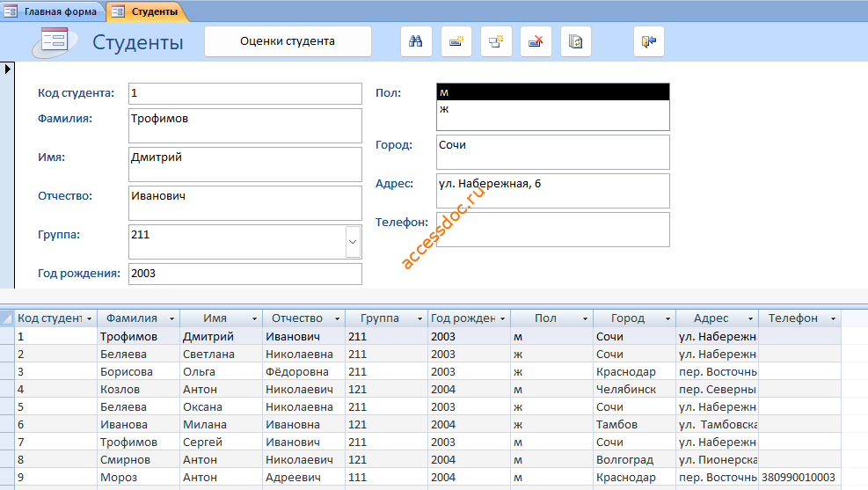The height and width of the screenshot is (490, 868).
Task: Expand the Группа combo box dropdown
Action: point(353,242)
